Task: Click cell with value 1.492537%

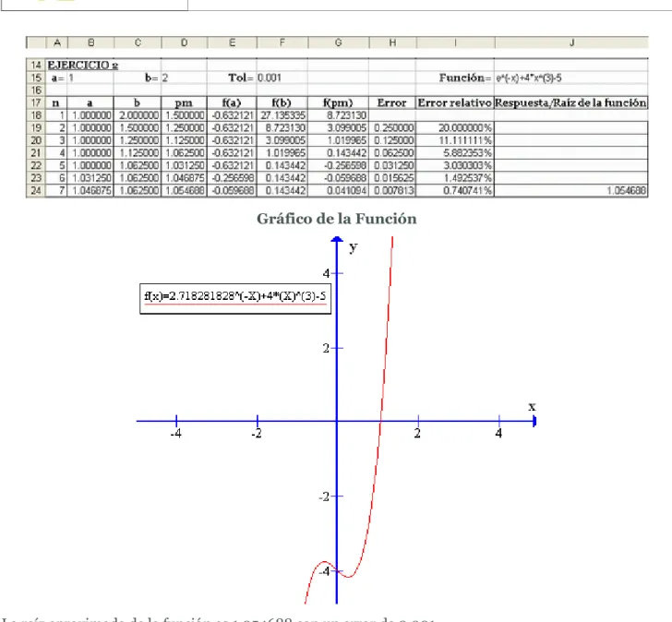Action: coord(455,178)
